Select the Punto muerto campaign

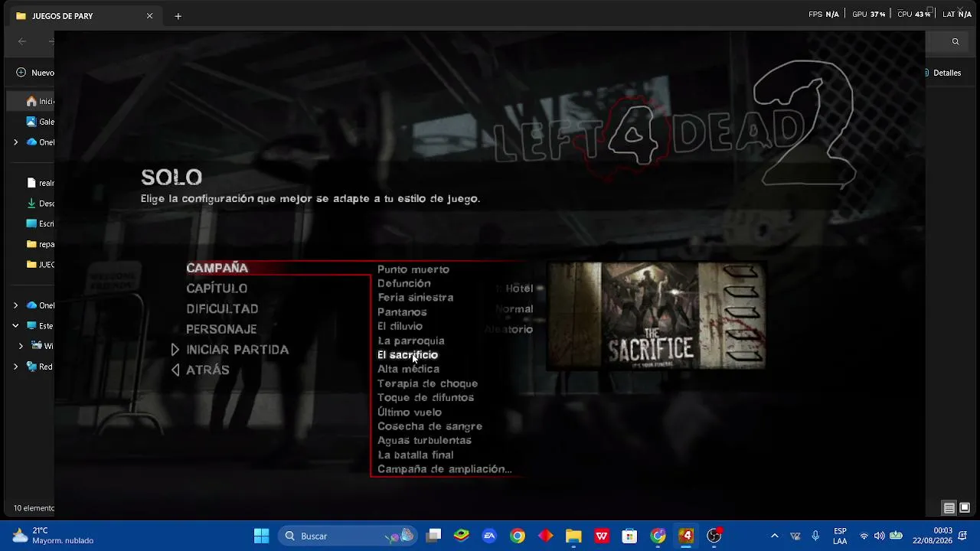coord(413,269)
